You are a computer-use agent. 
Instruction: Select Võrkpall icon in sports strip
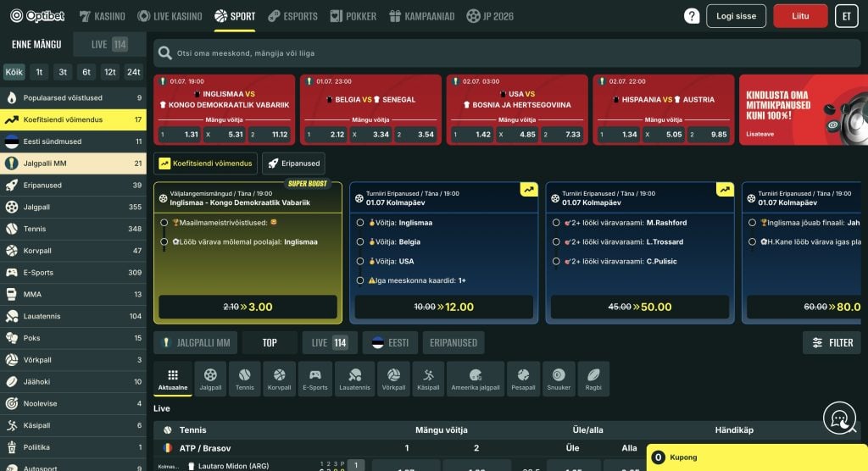[x=393, y=380]
